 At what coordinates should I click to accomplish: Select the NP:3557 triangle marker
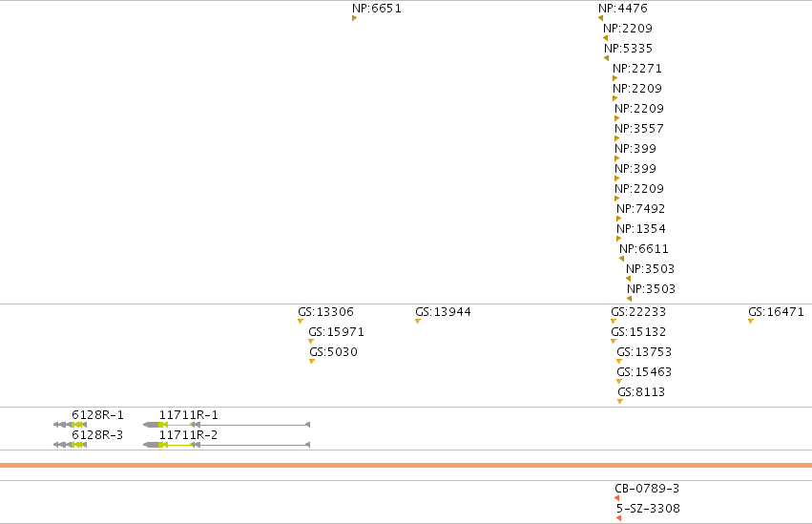tap(616, 138)
